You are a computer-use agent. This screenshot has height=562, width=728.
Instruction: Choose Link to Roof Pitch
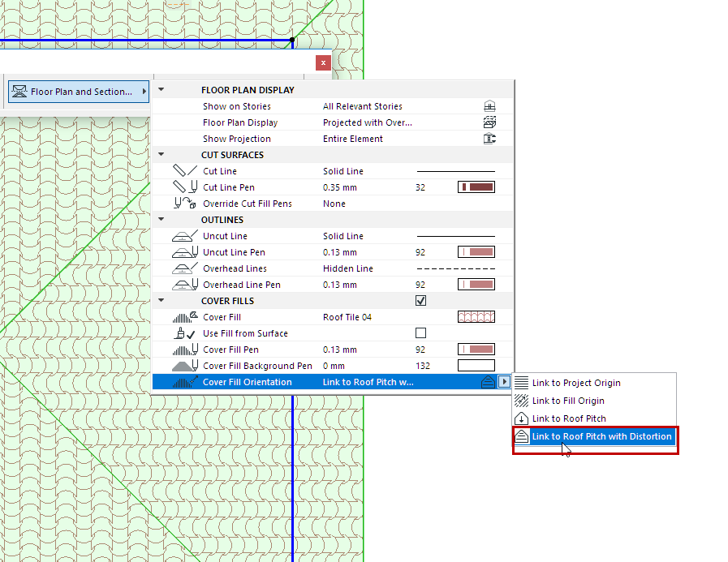point(594,418)
